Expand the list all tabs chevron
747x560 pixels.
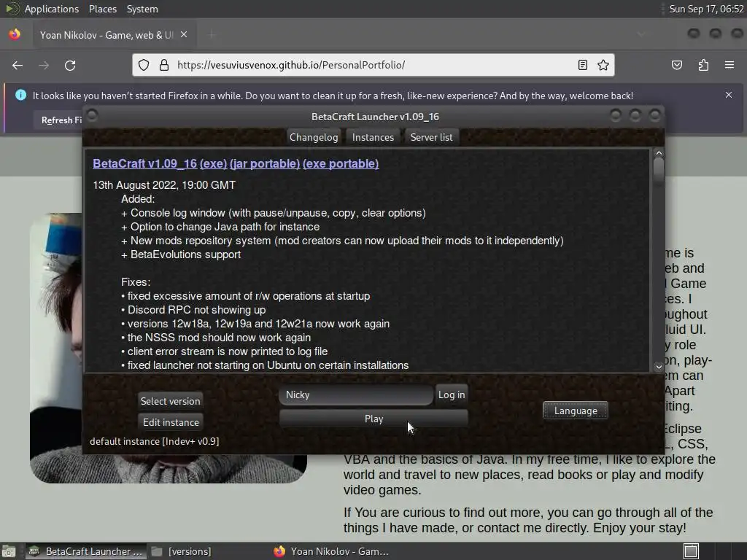640,34
